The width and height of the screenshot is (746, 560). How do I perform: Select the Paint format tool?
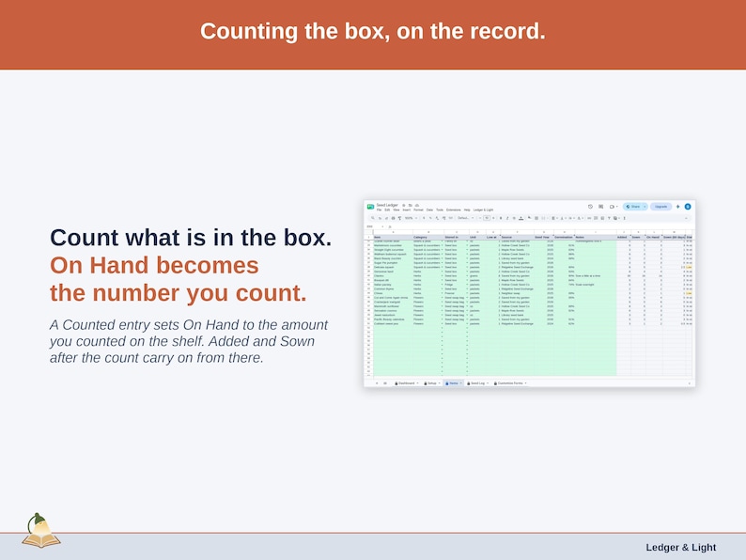[399, 218]
